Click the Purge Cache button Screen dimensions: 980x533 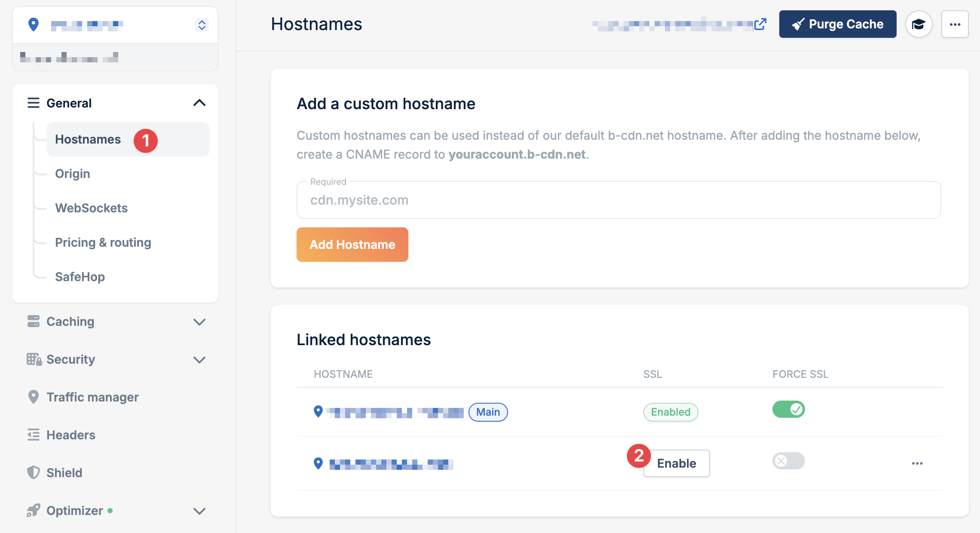coord(837,24)
